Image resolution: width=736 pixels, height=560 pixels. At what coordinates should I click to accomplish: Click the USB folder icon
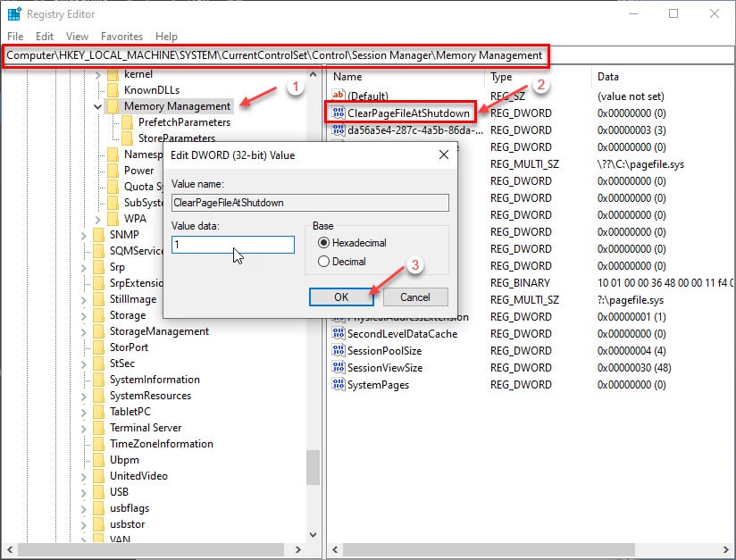(98, 492)
